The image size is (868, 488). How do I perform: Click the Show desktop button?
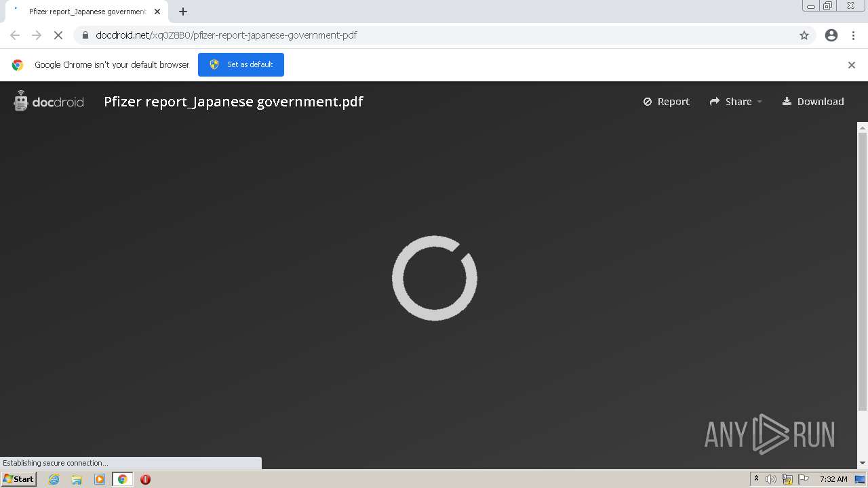(x=860, y=479)
